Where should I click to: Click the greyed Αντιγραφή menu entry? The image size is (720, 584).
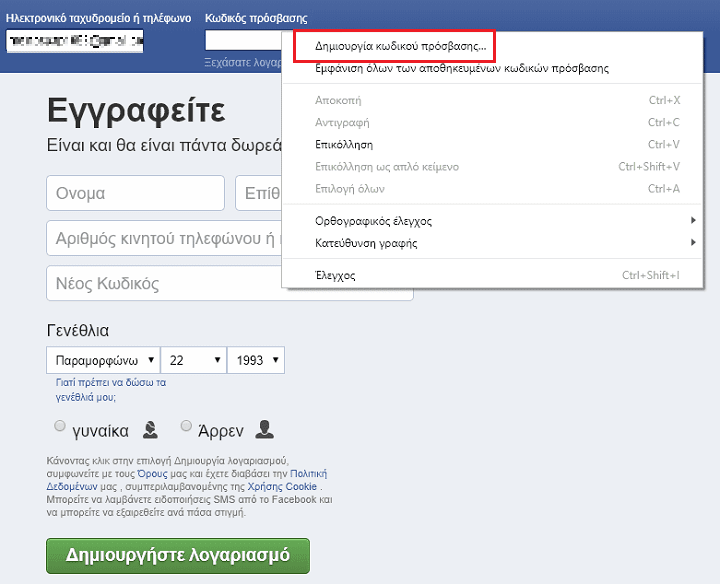coord(493,123)
